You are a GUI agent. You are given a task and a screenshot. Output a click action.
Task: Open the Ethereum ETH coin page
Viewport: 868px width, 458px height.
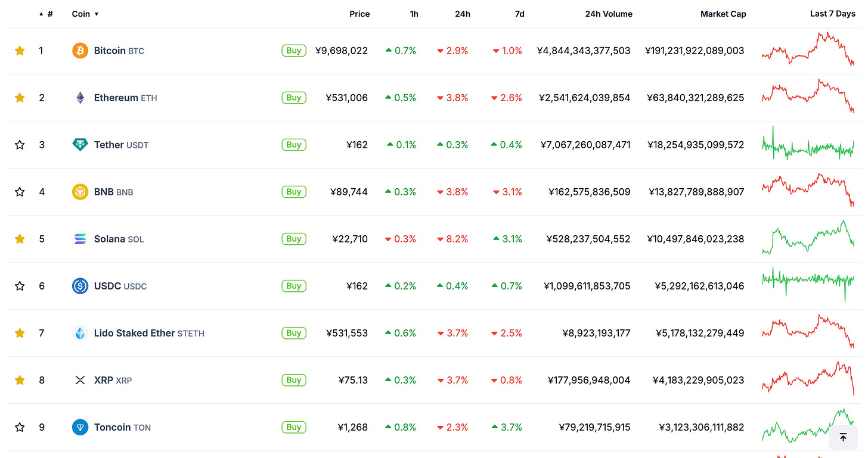click(x=126, y=98)
